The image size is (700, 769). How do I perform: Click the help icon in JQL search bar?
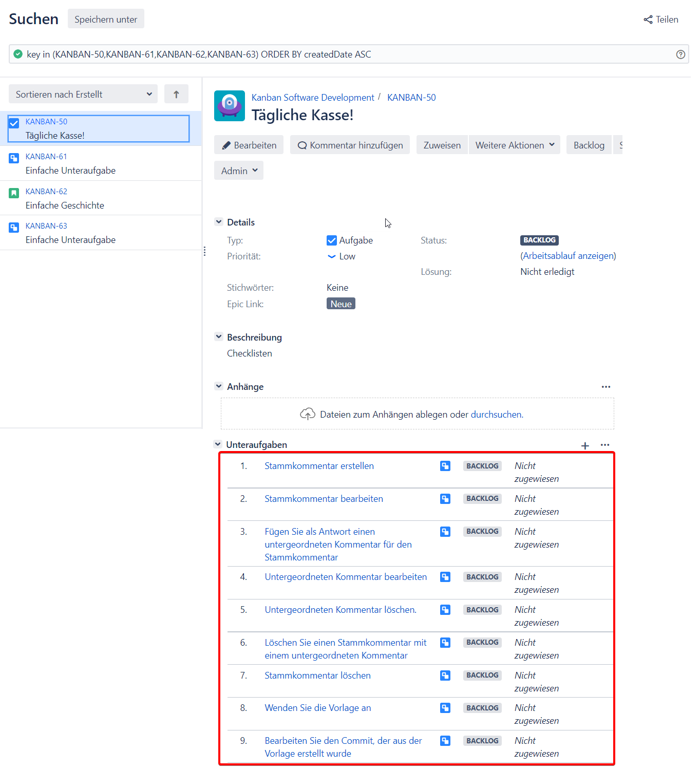[680, 54]
